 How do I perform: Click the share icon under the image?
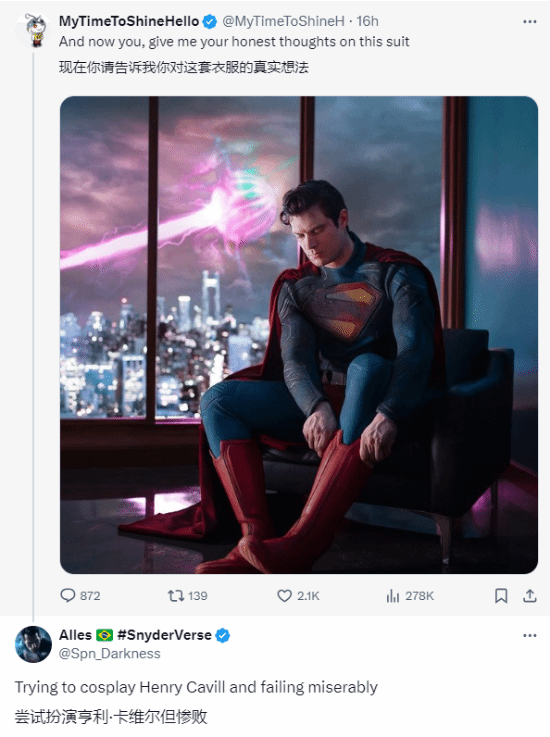pos(530,596)
